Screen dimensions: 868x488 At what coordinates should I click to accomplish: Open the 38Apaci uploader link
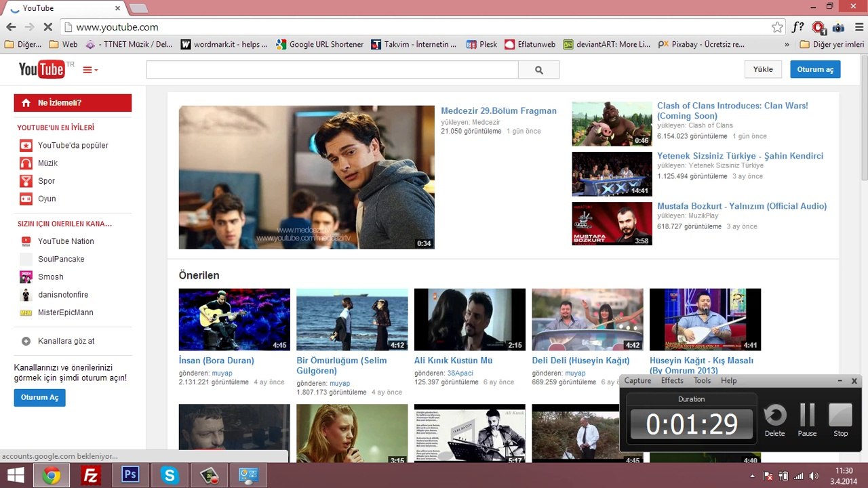click(460, 373)
